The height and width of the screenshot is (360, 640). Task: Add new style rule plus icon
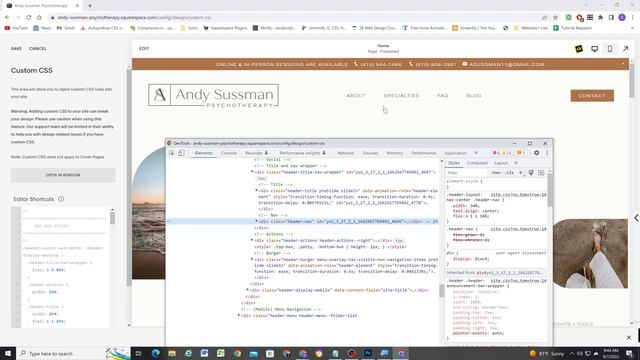click(521, 173)
